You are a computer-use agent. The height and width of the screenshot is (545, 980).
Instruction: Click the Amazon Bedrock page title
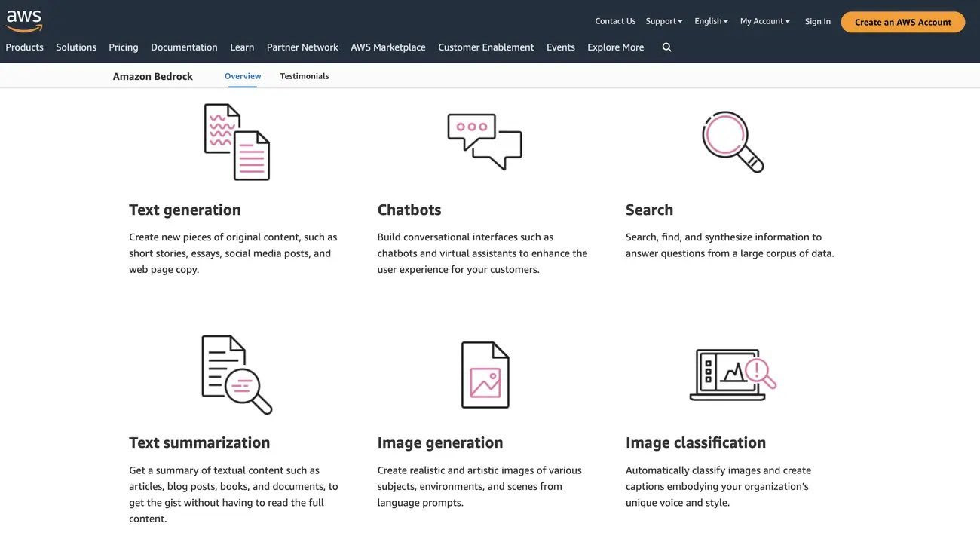(x=153, y=76)
